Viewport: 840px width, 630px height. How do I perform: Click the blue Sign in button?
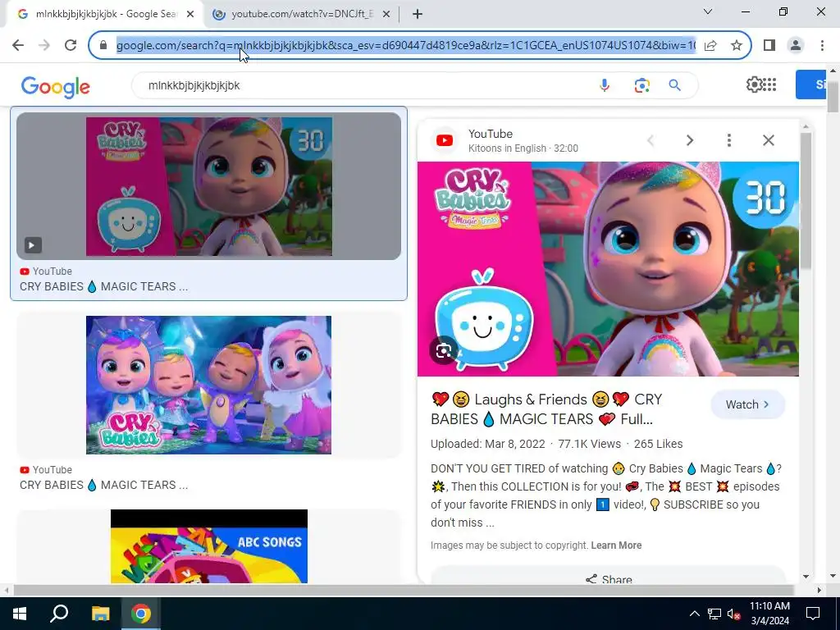[810, 84]
